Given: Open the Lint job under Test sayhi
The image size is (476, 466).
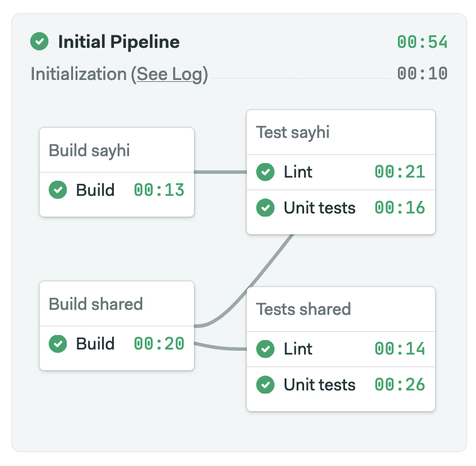Looking at the screenshot, I should tap(298, 172).
